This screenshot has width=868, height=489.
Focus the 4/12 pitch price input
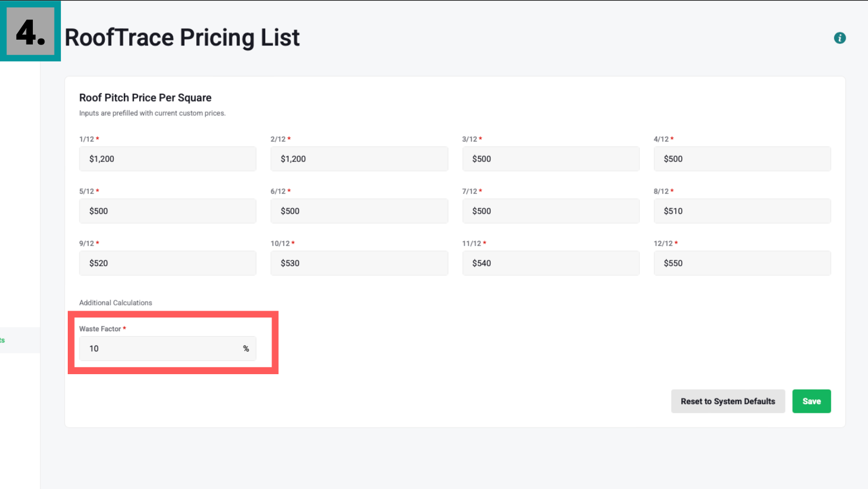[x=742, y=159]
